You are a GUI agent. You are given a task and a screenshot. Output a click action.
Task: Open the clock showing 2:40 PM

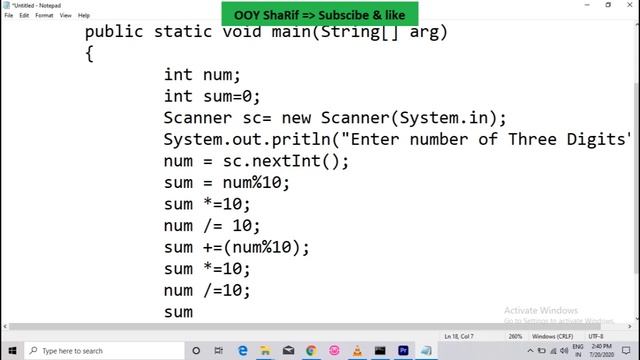point(602,351)
